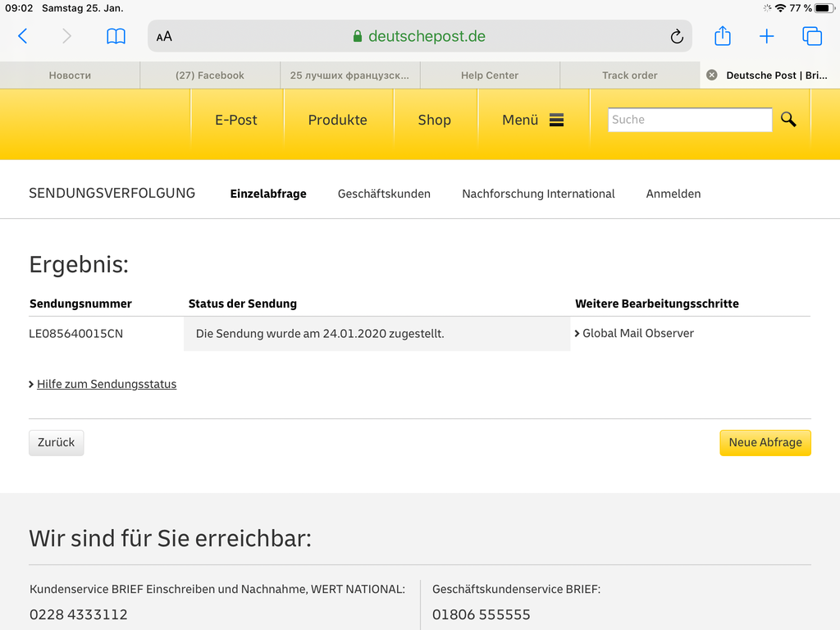Viewport: 840px width, 630px height.
Task: Tap the Safari back arrow
Action: pos(23,36)
